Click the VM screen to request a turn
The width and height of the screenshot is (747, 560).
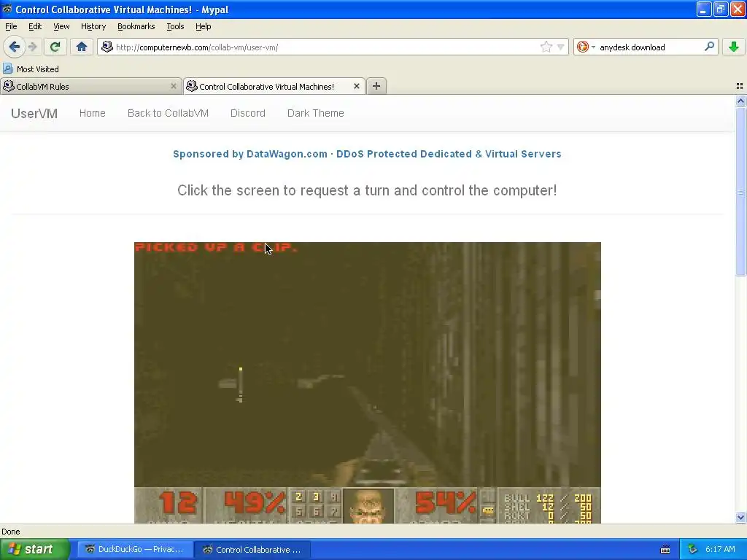coord(368,382)
